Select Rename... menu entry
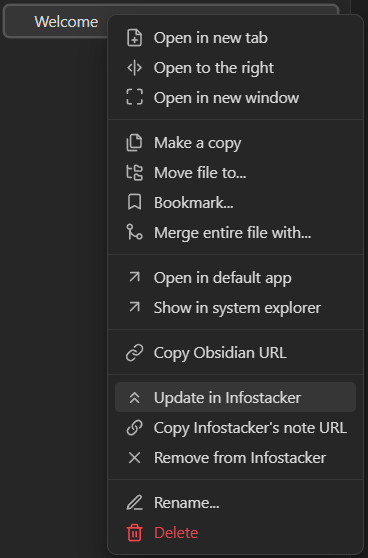368x558 pixels. pos(235,502)
